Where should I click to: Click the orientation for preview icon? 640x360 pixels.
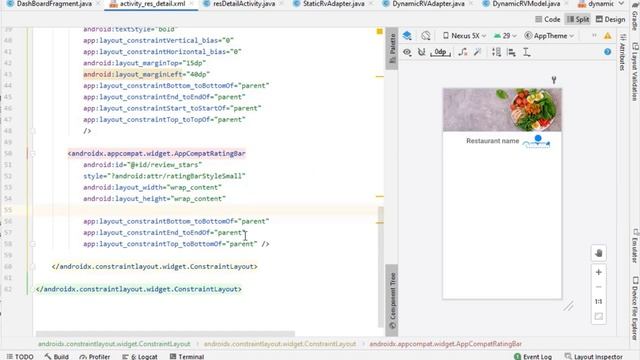426,36
